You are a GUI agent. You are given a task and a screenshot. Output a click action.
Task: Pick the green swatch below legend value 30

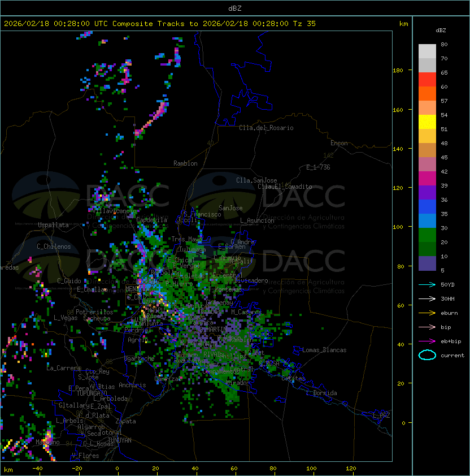(x=427, y=235)
